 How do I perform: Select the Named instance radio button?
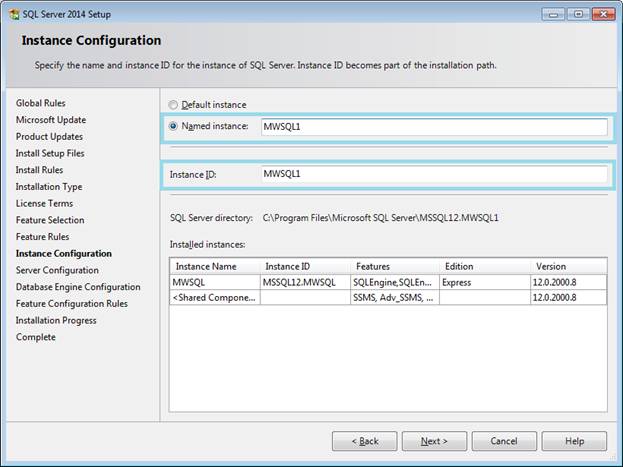pos(173,126)
